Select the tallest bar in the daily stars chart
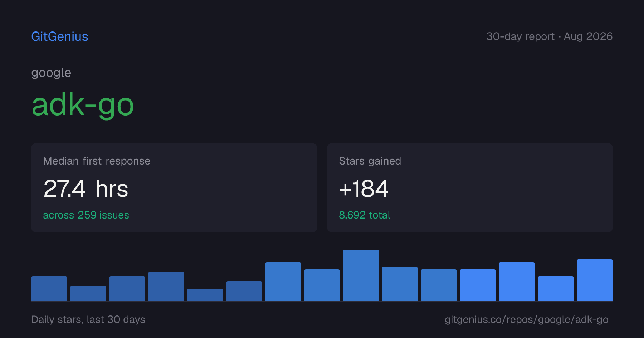Screen dimensions: 644x338 (x=361, y=275)
